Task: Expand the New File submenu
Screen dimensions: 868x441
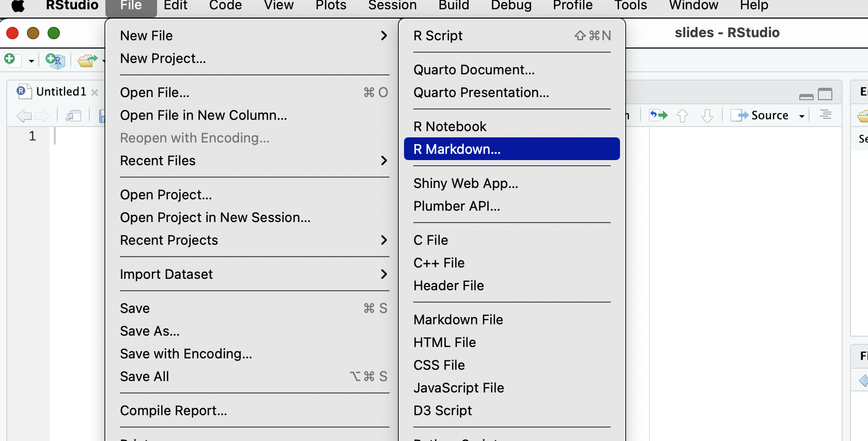Action: (x=254, y=36)
